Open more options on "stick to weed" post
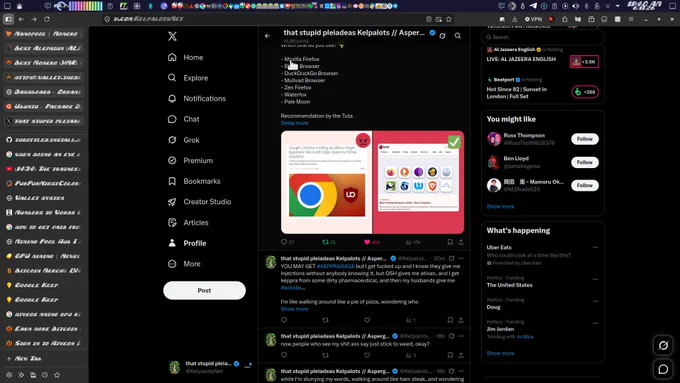Screen dimensions: 680x383 [461, 336]
